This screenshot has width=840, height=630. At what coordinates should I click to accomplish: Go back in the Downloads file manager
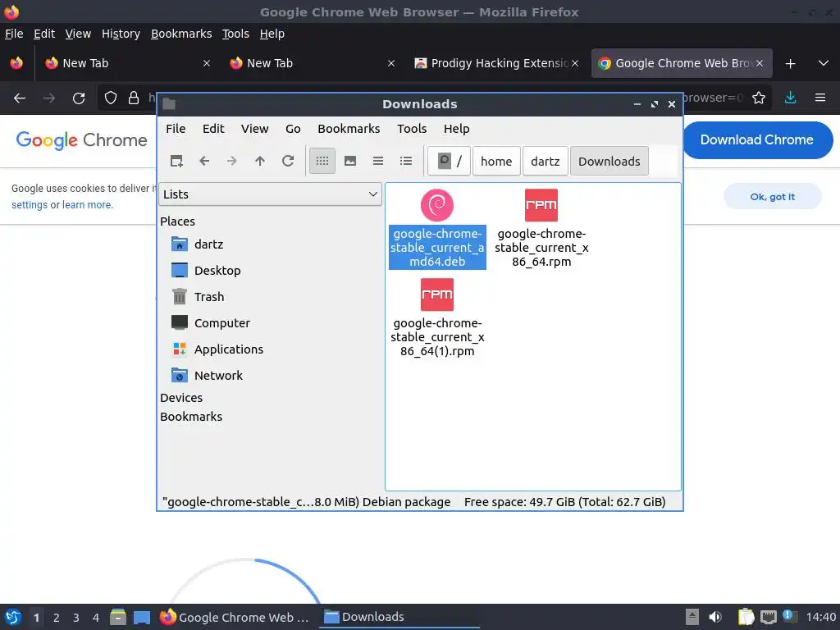204,161
